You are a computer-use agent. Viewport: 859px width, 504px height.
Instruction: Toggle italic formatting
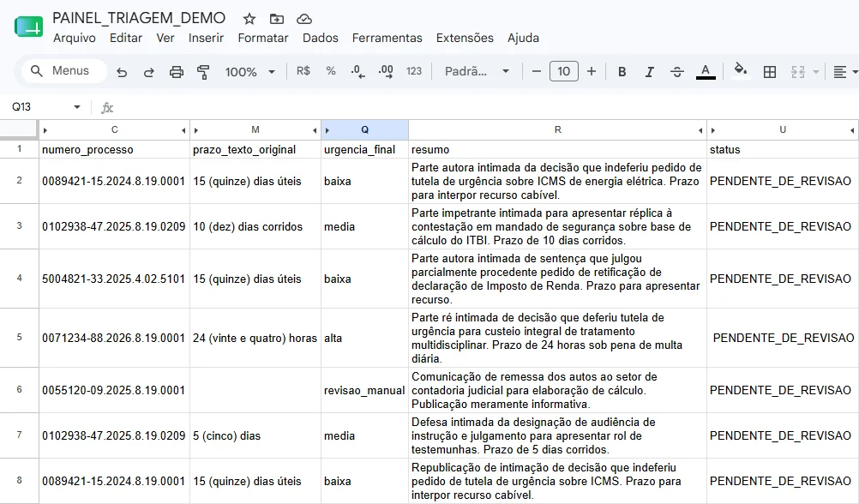tap(649, 72)
